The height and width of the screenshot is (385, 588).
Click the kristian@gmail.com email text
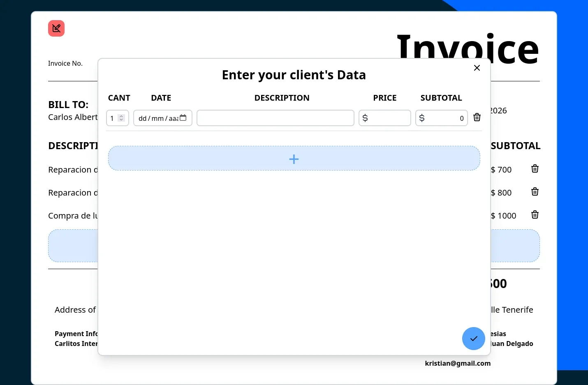click(x=457, y=363)
